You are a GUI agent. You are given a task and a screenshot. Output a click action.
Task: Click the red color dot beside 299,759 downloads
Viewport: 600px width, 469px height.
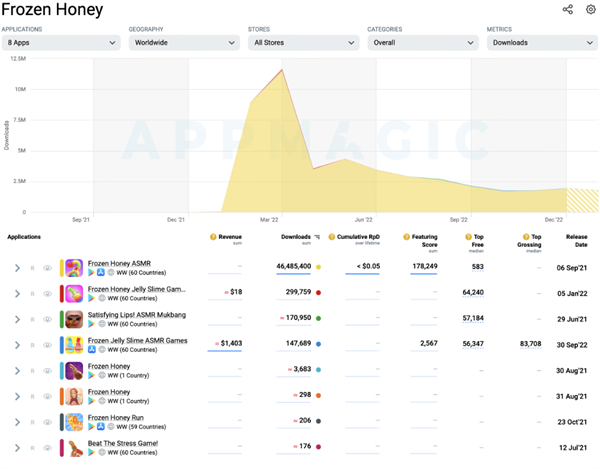coord(318,293)
